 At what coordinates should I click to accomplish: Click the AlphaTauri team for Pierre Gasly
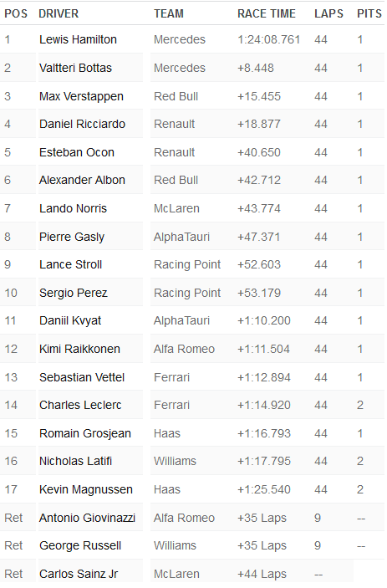click(181, 237)
